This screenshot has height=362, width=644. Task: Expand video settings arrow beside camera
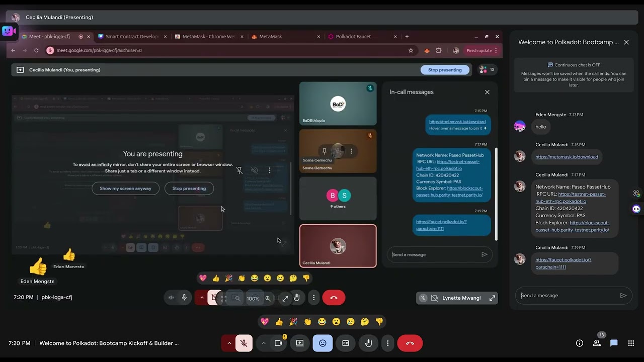pos(264,343)
